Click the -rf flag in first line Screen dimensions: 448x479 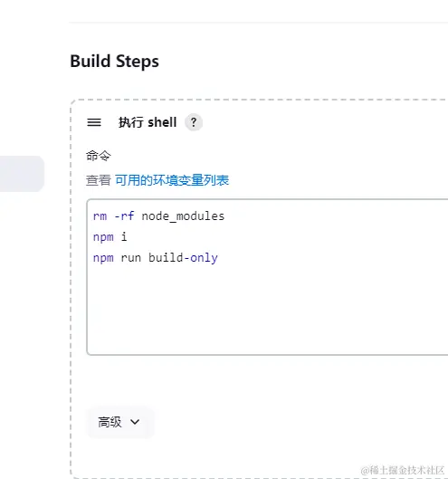click(124, 216)
